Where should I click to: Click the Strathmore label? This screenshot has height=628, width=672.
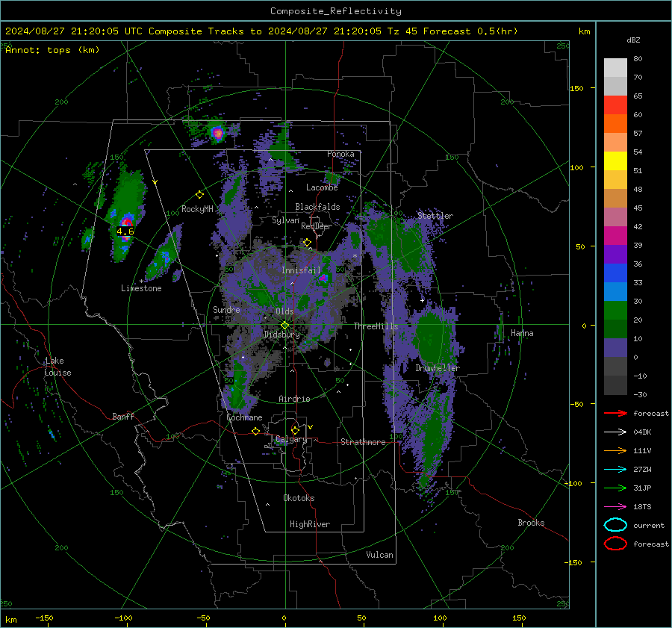tap(363, 442)
